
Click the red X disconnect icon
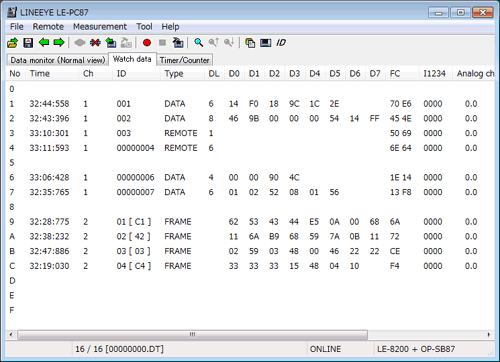pyautogui.click(x=95, y=43)
